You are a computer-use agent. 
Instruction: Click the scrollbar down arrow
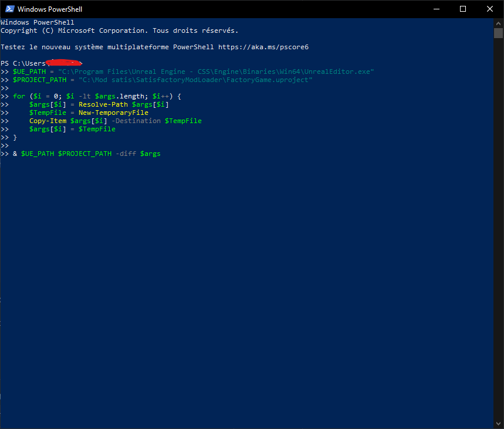coord(498,424)
